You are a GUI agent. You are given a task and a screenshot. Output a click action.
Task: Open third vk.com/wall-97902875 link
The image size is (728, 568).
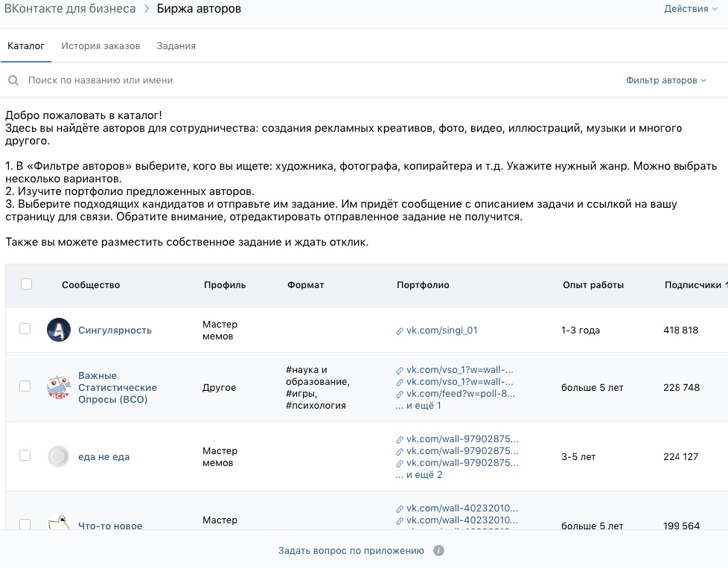click(x=462, y=463)
